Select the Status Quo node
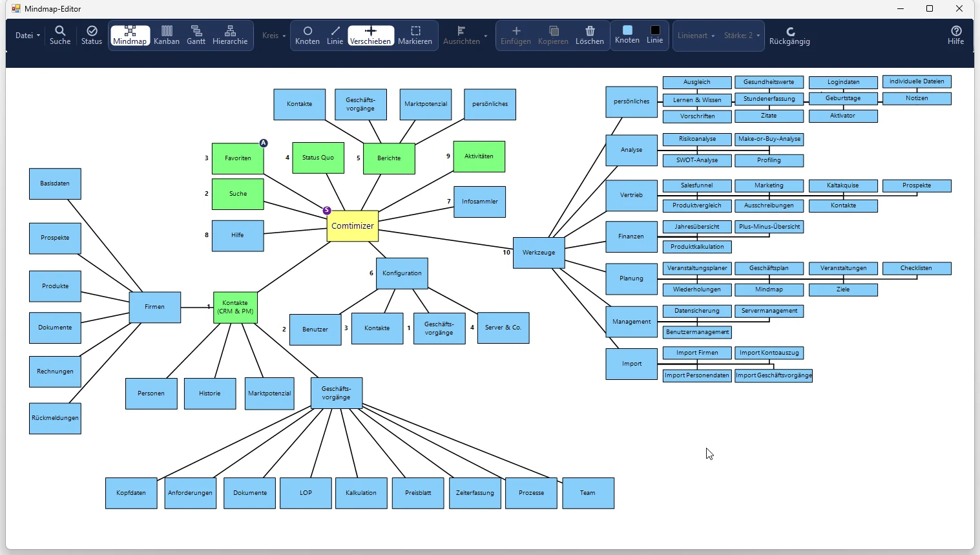980x555 pixels. pyautogui.click(x=318, y=158)
